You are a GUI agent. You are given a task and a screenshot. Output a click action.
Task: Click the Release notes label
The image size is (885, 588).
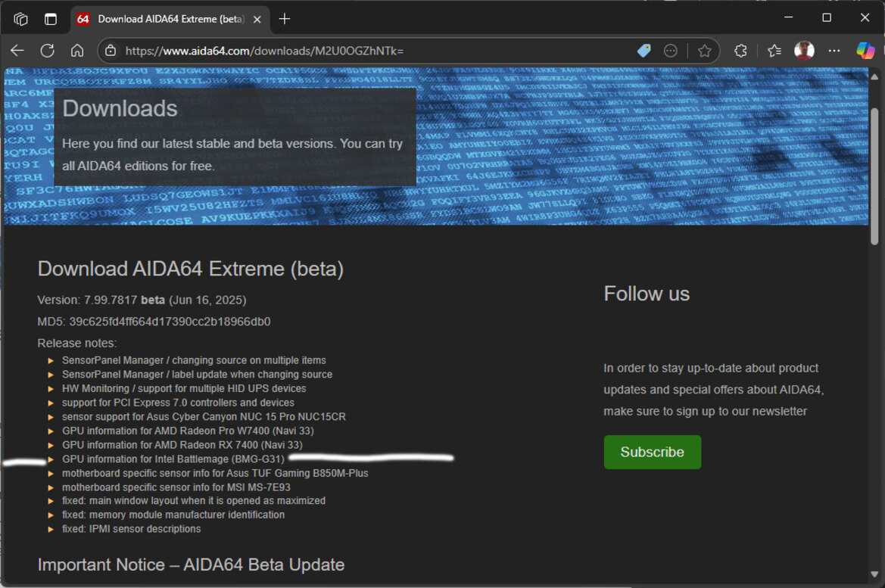tap(77, 343)
